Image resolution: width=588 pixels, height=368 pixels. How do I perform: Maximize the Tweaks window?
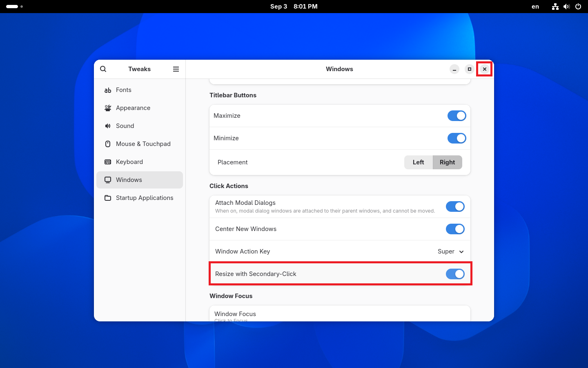[470, 69]
